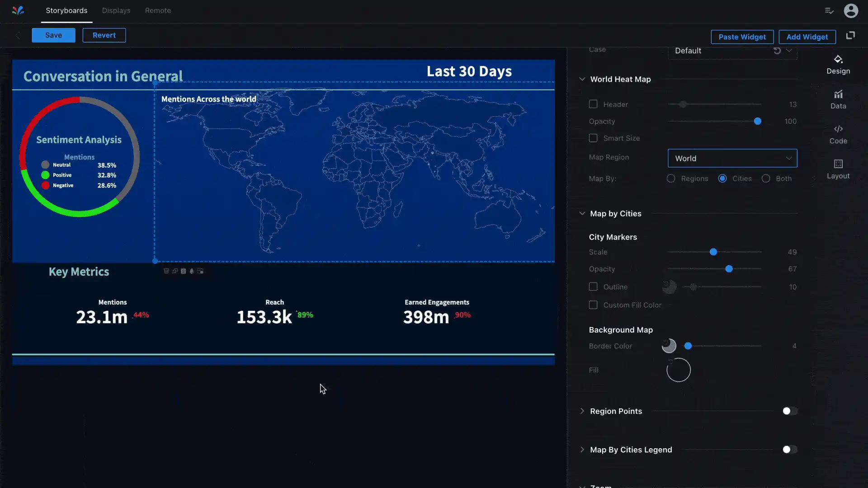Viewport: 868px width, 488px height.
Task: Switch to the Remote tab
Action: pyautogui.click(x=158, y=10)
